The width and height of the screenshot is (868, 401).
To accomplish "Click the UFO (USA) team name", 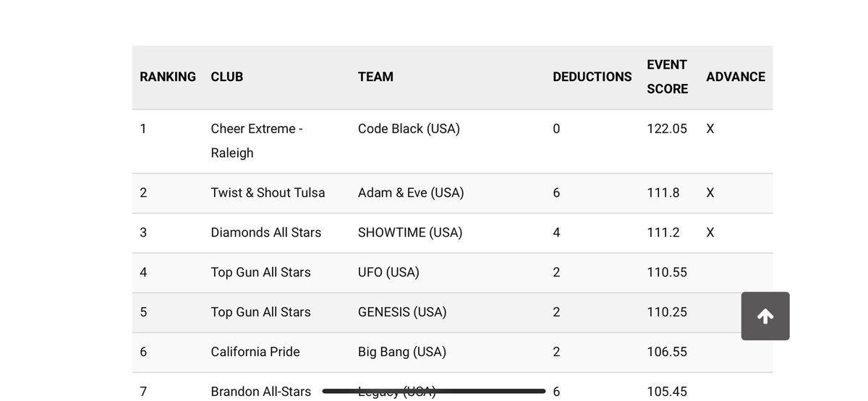I will (x=388, y=272).
